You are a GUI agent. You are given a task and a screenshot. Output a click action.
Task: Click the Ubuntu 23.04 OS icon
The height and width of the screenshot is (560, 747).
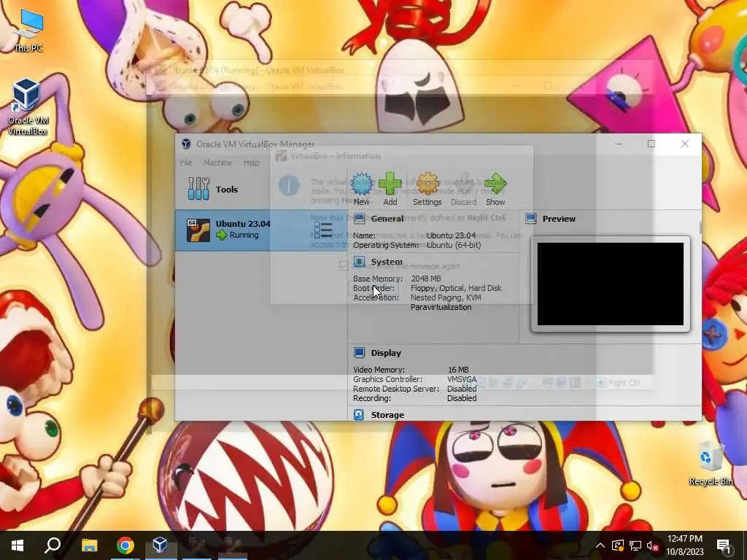[x=198, y=230]
